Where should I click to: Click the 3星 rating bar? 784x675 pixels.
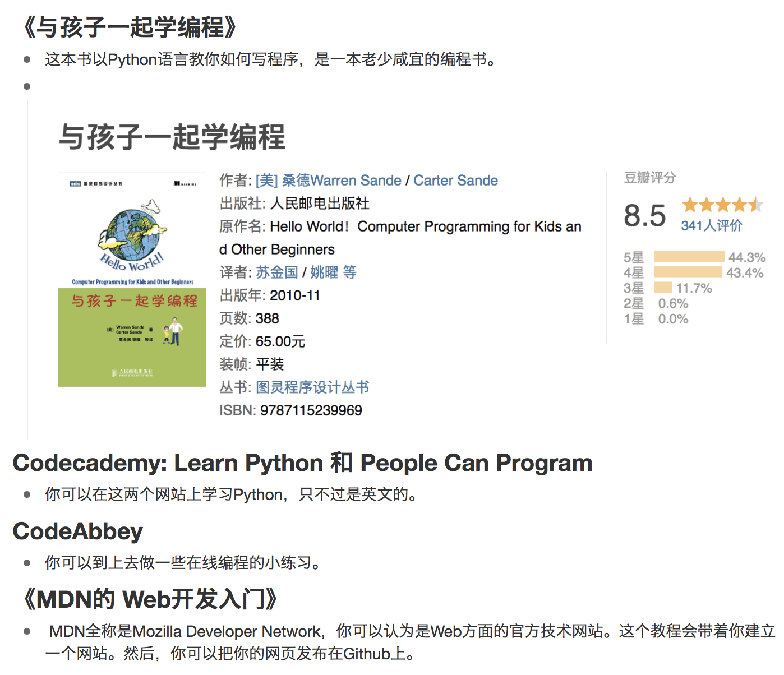pos(663,288)
